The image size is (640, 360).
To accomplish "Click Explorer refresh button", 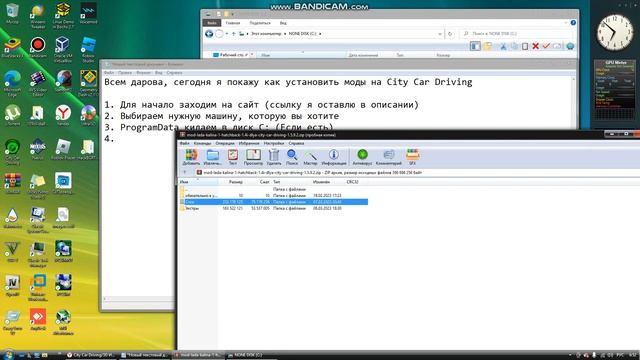I will tap(450, 34).
